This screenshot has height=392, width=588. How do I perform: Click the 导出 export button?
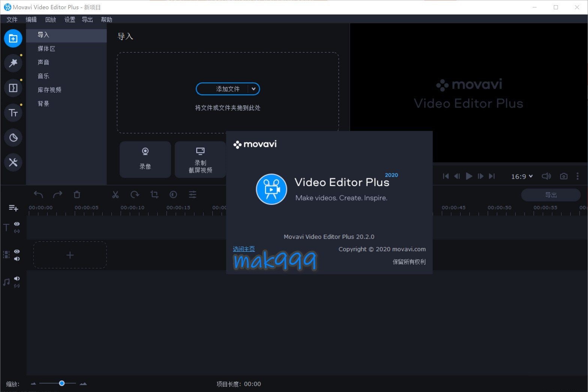click(551, 195)
